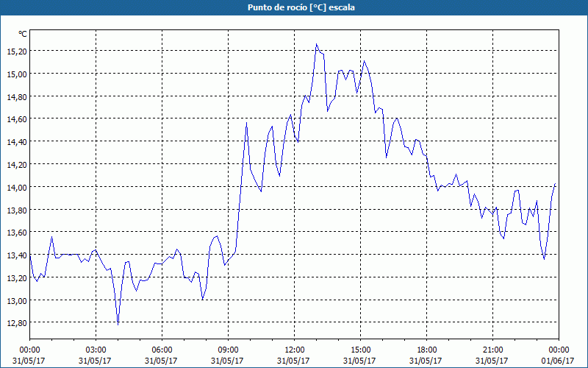Image resolution: width=588 pixels, height=368 pixels.
Task: Click the 15,00 y-axis value
Action: 17,74
